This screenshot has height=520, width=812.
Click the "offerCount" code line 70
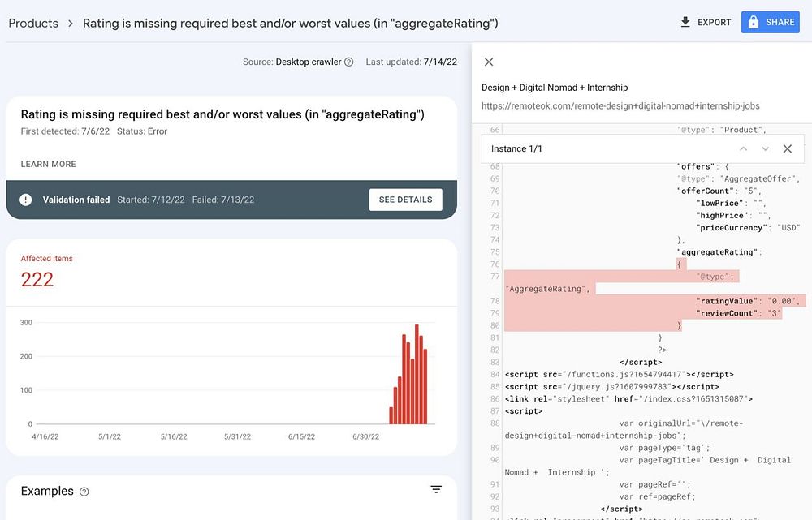pyautogui.click(x=719, y=191)
